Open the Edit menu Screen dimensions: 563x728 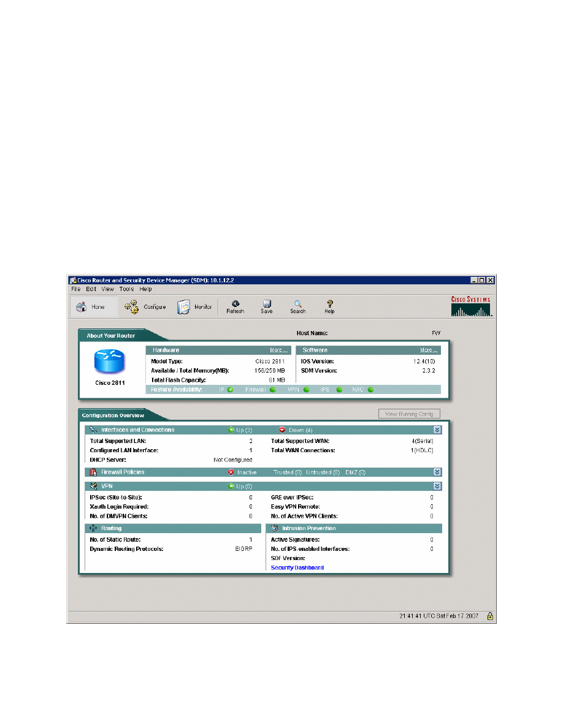tap(91, 289)
